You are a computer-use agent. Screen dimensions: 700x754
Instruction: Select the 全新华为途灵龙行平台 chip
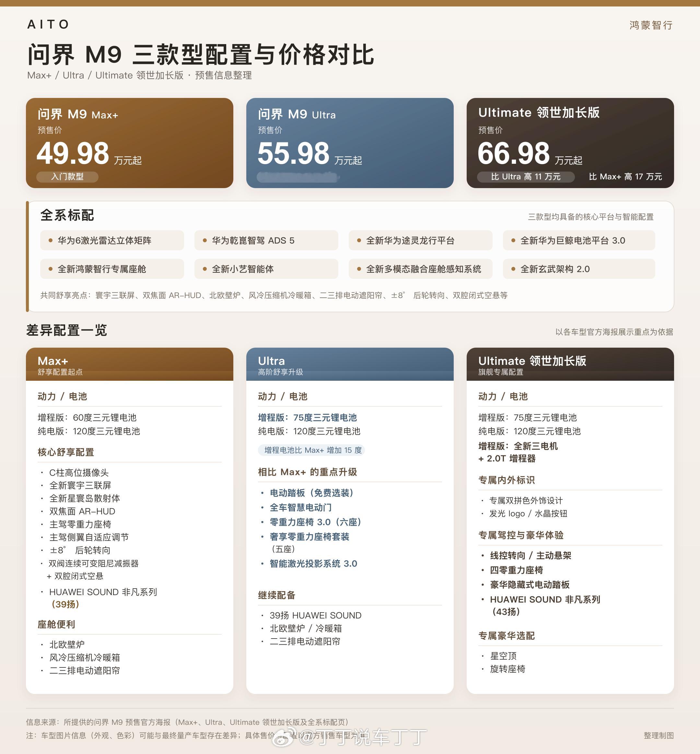coord(420,240)
